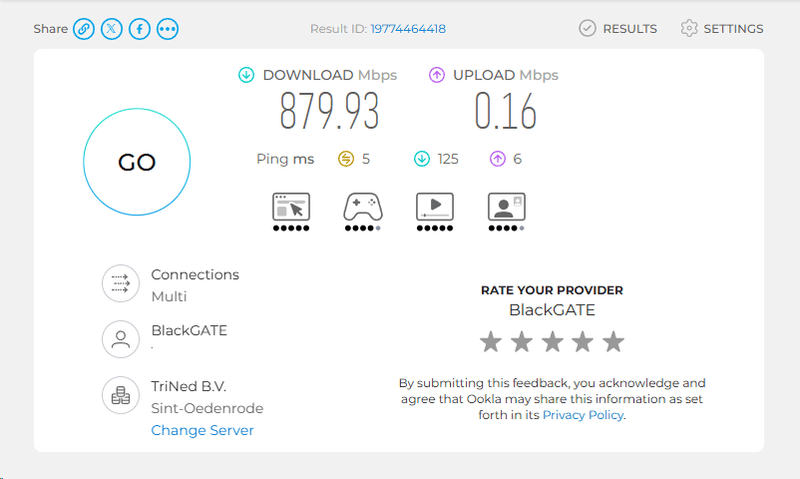Image resolution: width=800 pixels, height=479 pixels.
Task: Click the Connections label
Action: pyautogui.click(x=195, y=274)
